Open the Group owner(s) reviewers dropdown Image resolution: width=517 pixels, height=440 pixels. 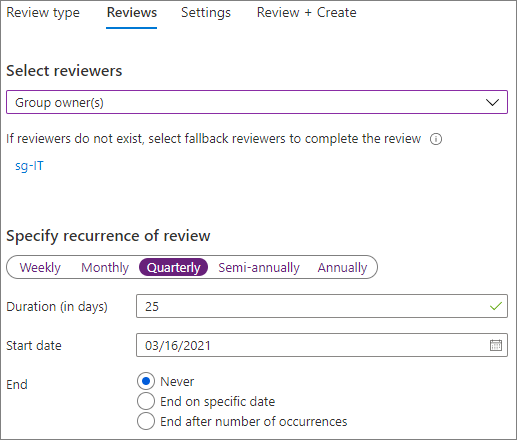click(x=257, y=102)
